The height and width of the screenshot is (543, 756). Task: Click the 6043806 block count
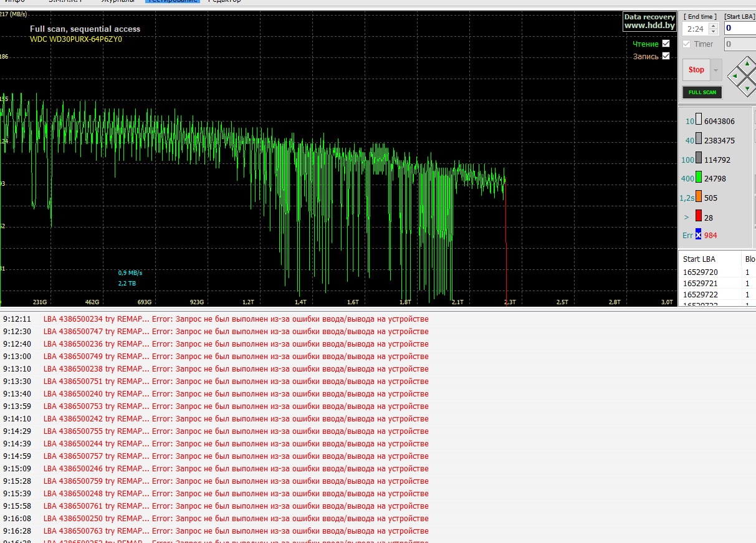point(719,122)
